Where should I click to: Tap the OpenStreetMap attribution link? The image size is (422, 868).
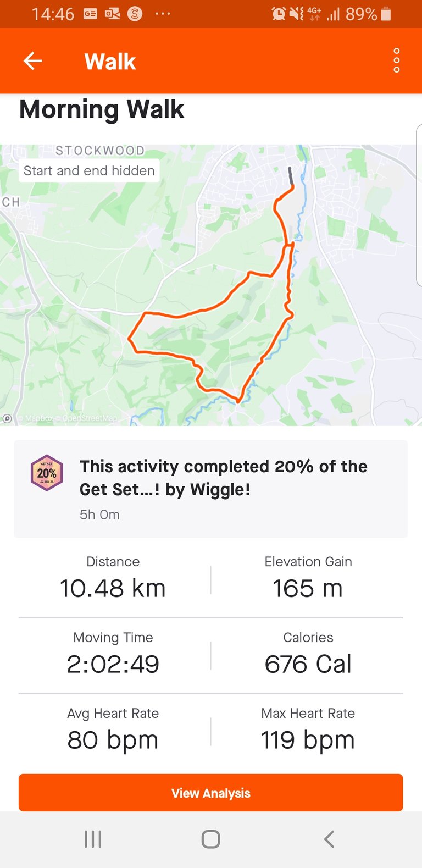[x=90, y=418]
